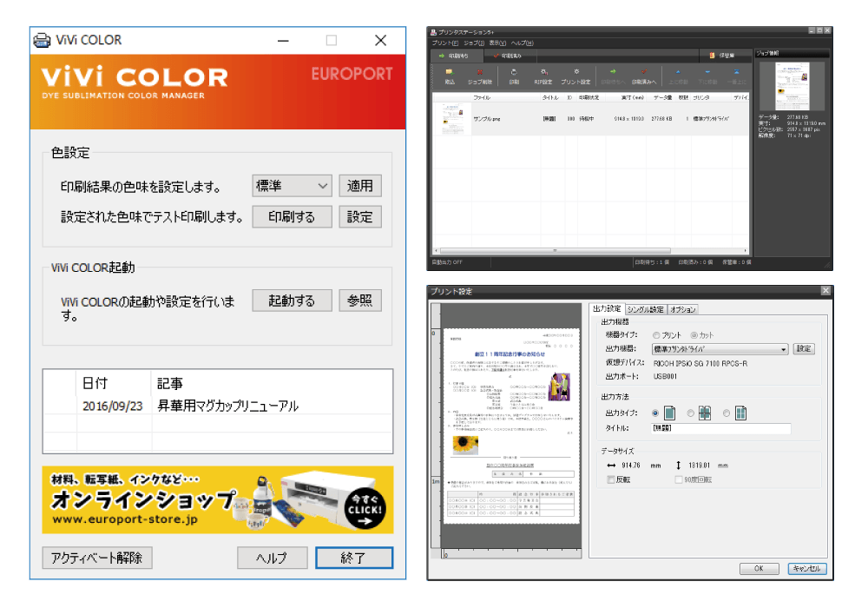This screenshot has width=868, height=608.
Task: Click the 適用 apply button
Action: pyautogui.click(x=360, y=186)
